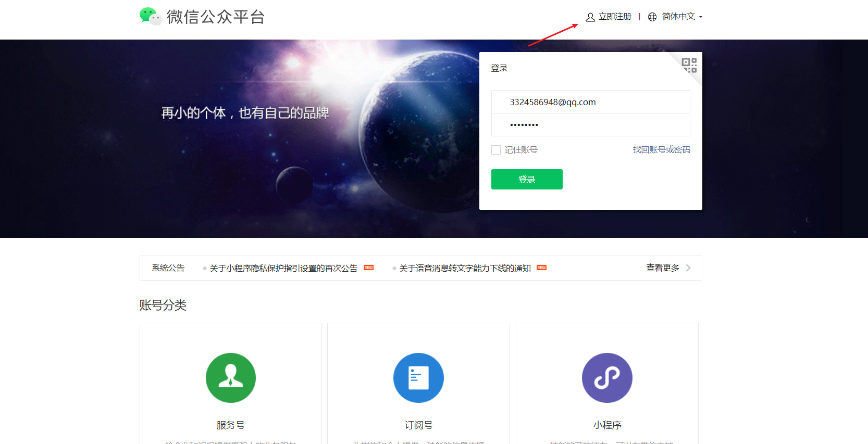Viewport: 868px width, 444px height.
Task: Open the 微信公众平台 title text
Action: click(x=216, y=17)
